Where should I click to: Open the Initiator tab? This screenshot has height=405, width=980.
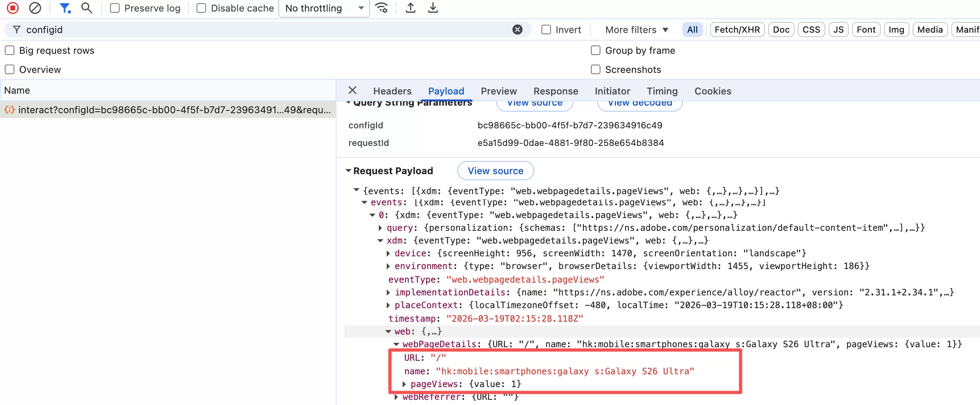(x=612, y=91)
